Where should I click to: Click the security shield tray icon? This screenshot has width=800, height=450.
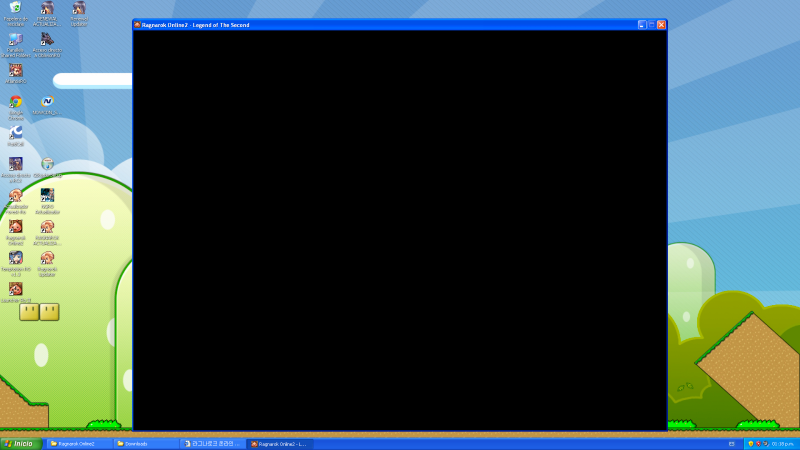751,444
